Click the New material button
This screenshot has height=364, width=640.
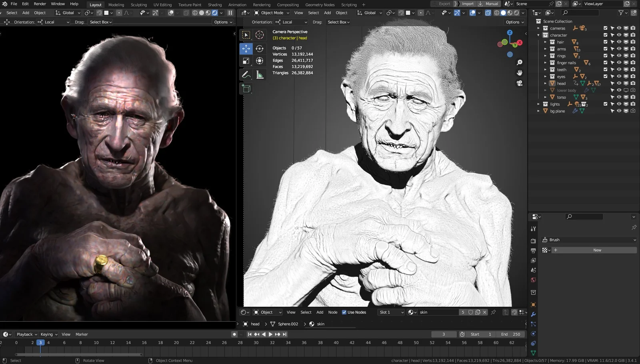pyautogui.click(x=597, y=250)
